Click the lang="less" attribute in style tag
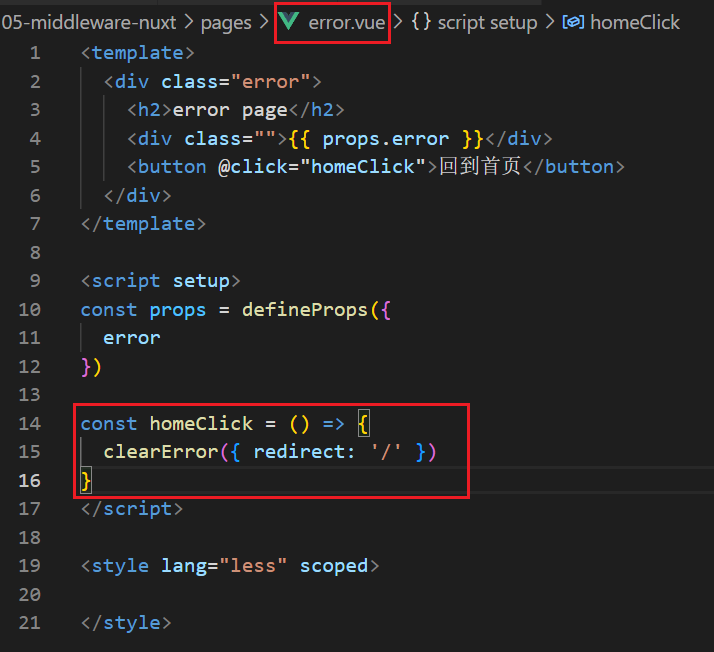The width and height of the screenshot is (714, 652). pos(224,566)
